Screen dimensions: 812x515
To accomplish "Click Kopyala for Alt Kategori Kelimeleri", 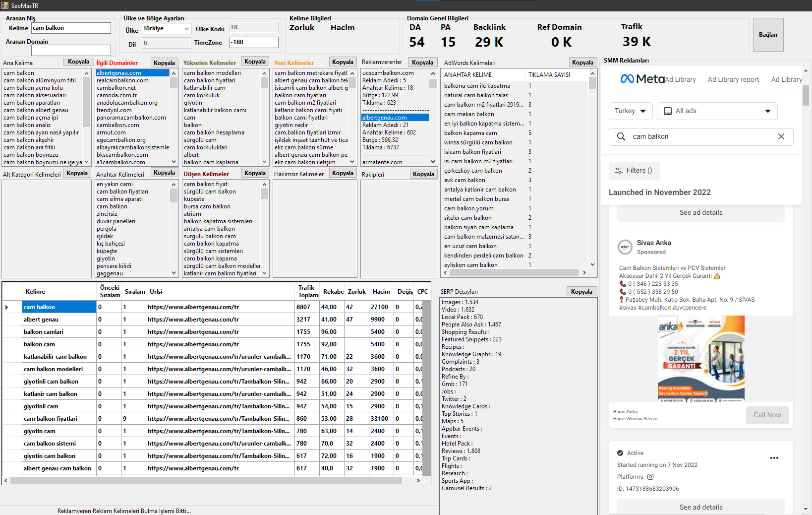I will click(x=77, y=173).
